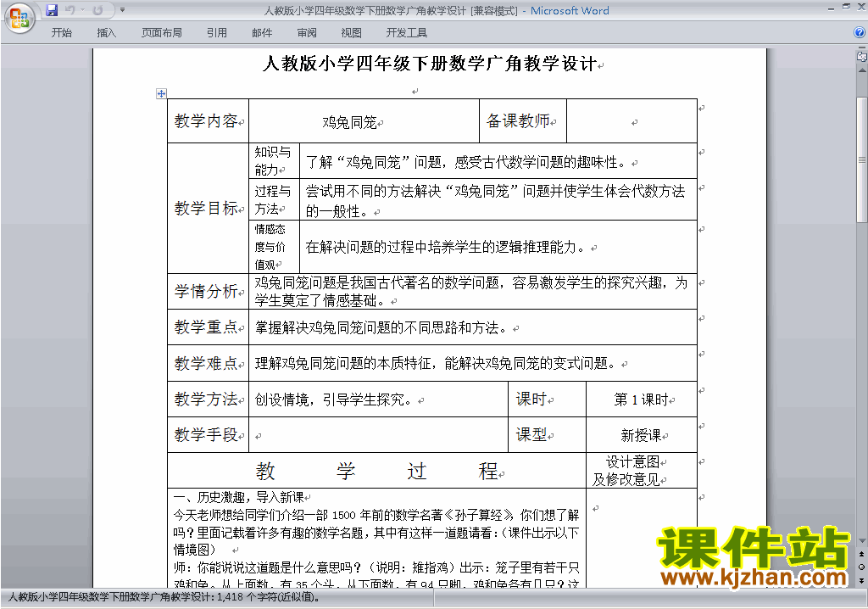Click the text 学生奠定了情感基础
Viewport: 868px width, 609px height.
[x=316, y=301]
